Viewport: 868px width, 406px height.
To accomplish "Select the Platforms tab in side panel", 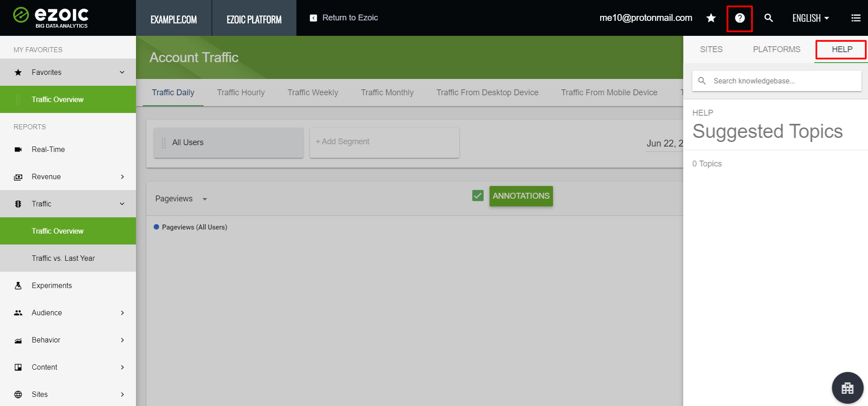I will [x=776, y=49].
